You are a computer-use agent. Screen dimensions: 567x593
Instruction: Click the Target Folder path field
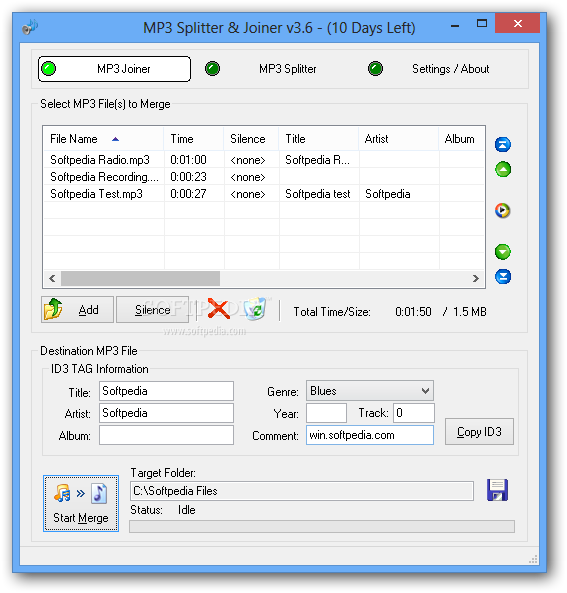302,491
